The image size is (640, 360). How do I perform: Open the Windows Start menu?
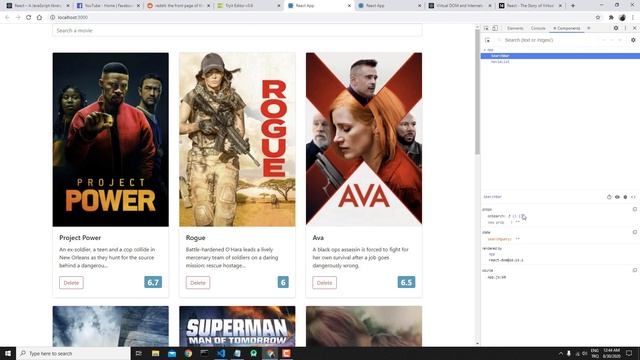coord(8,353)
